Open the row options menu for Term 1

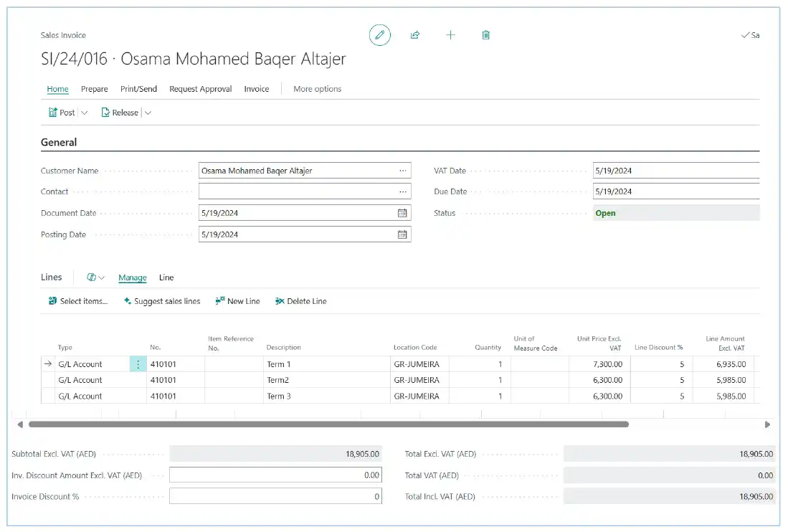[x=138, y=364]
